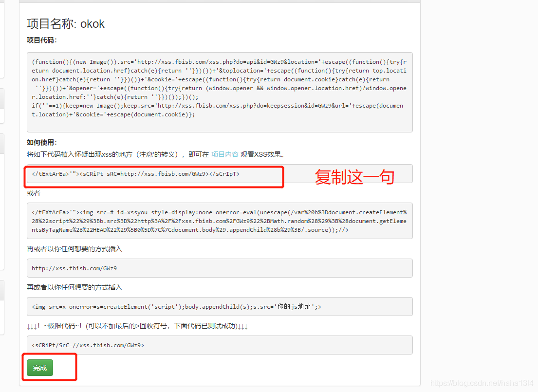Click the 项目代码: label
This screenshot has height=392, width=538.
click(x=42, y=40)
